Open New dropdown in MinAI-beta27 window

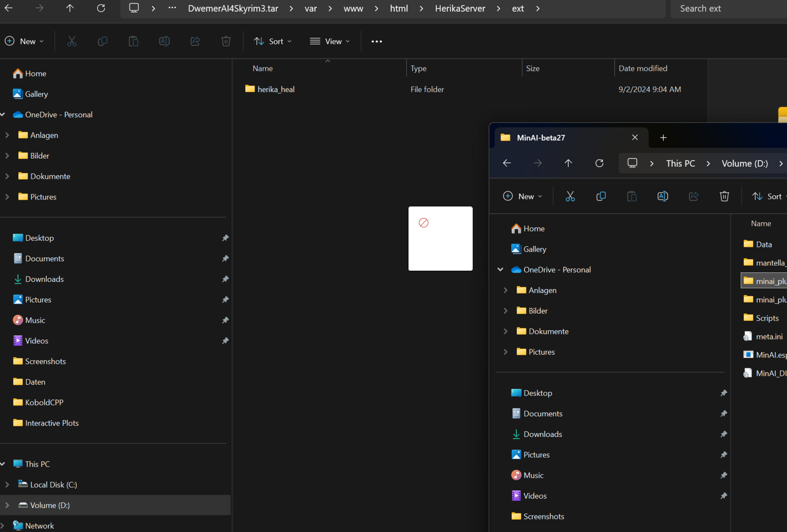pyautogui.click(x=523, y=197)
